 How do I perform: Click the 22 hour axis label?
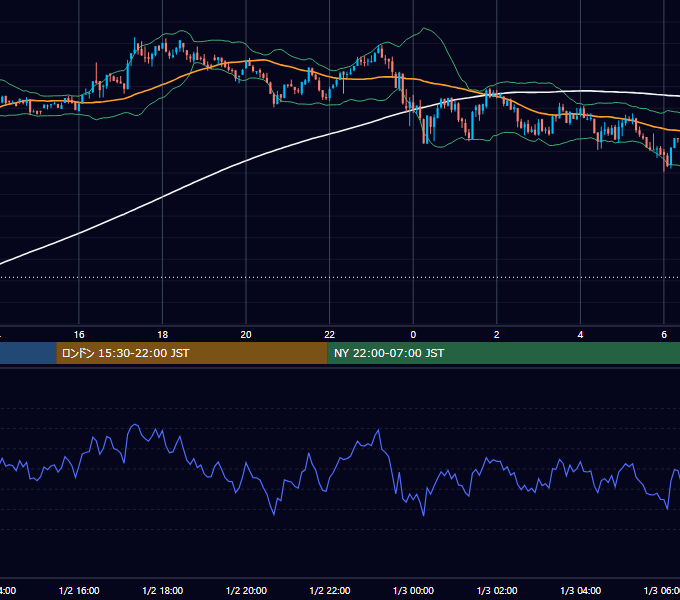click(x=330, y=335)
